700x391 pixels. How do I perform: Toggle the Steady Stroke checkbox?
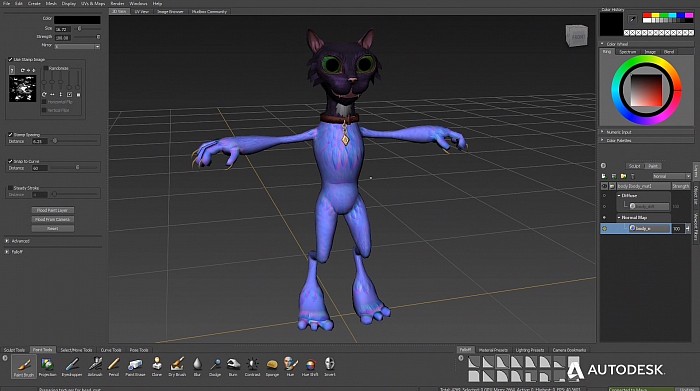10,188
